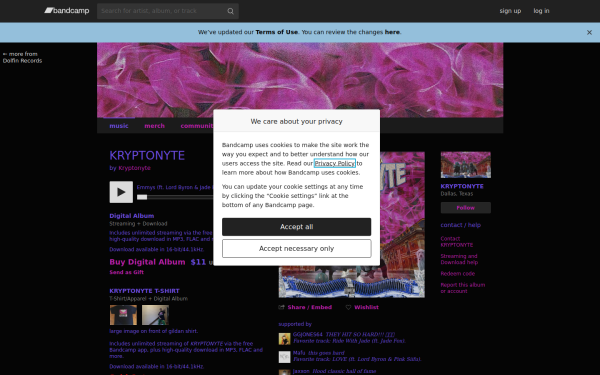The width and height of the screenshot is (600, 375).
Task: Report this album or account
Action: [463, 288]
